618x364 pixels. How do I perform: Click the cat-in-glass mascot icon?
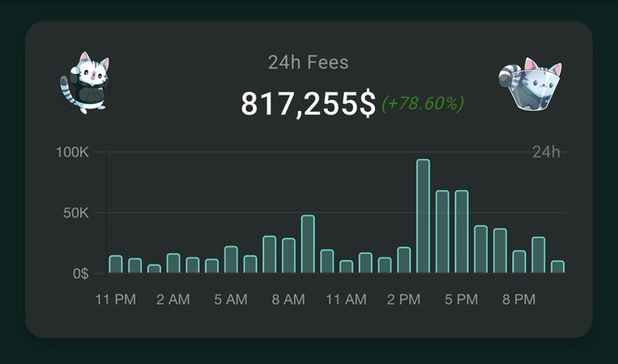pyautogui.click(x=530, y=84)
